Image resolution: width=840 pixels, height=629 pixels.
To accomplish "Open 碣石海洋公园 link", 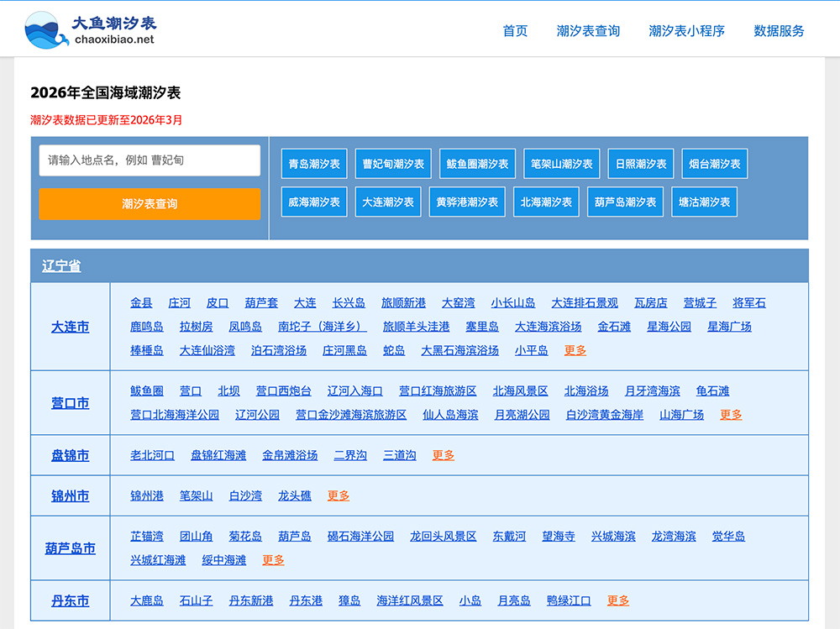I will click(360, 537).
